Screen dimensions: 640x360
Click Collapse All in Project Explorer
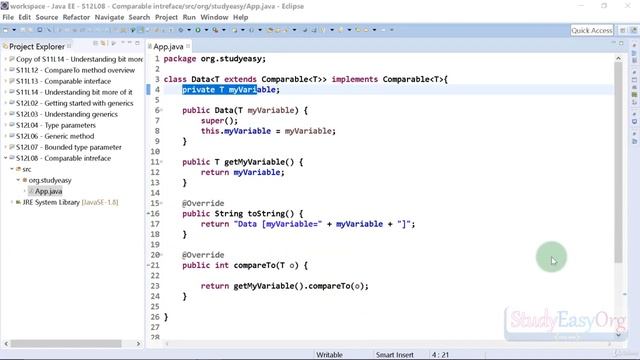tap(96, 43)
